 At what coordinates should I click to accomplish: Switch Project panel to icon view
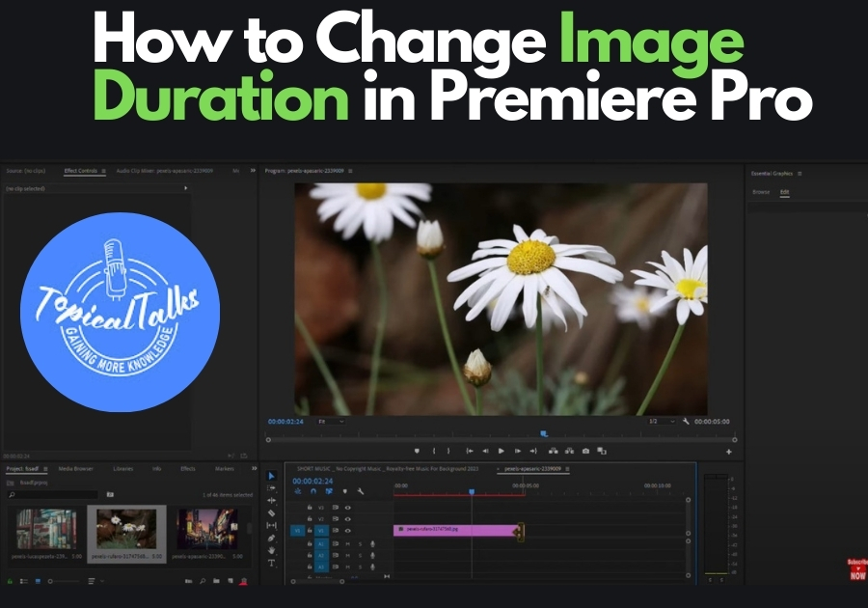pos(38,581)
